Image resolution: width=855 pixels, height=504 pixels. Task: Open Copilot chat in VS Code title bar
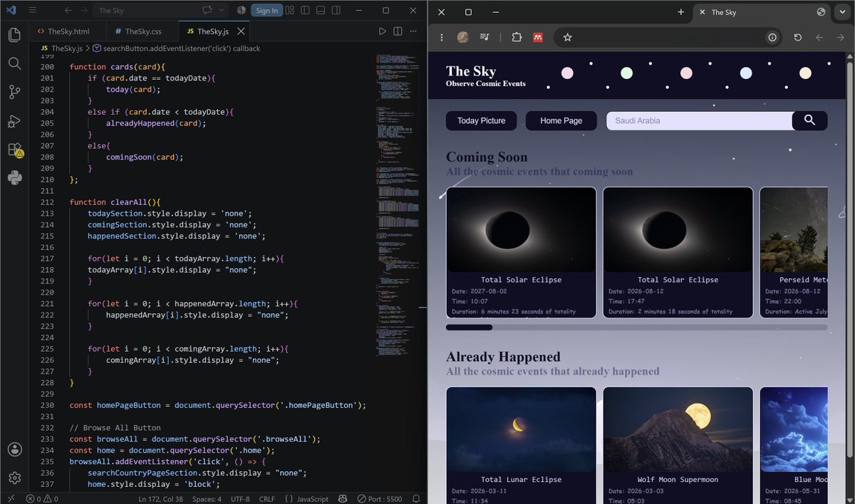tap(208, 11)
